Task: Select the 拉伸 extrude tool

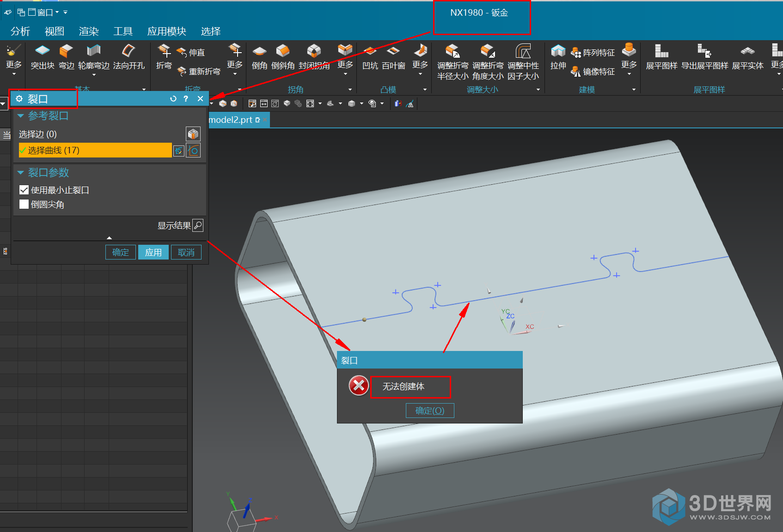Action: (x=558, y=57)
